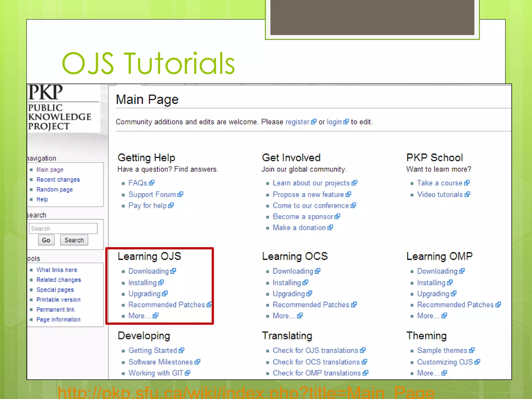
Task: Open Random page link
Action: click(x=55, y=189)
